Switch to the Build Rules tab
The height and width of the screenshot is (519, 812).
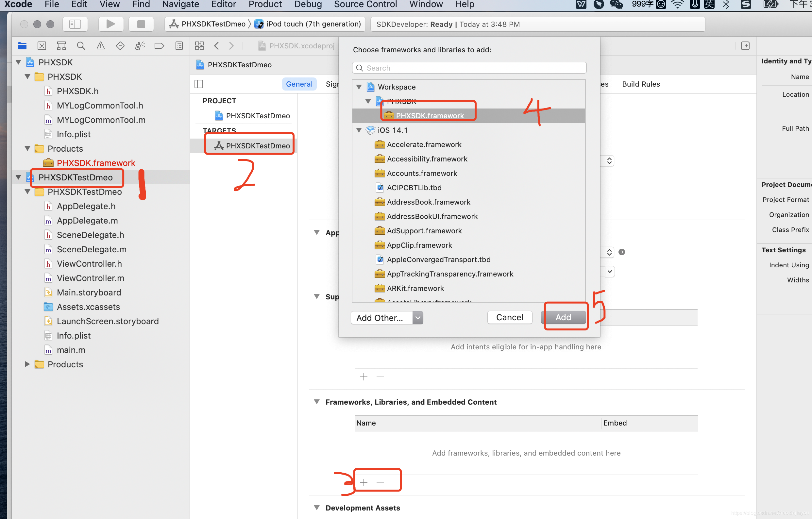click(641, 84)
